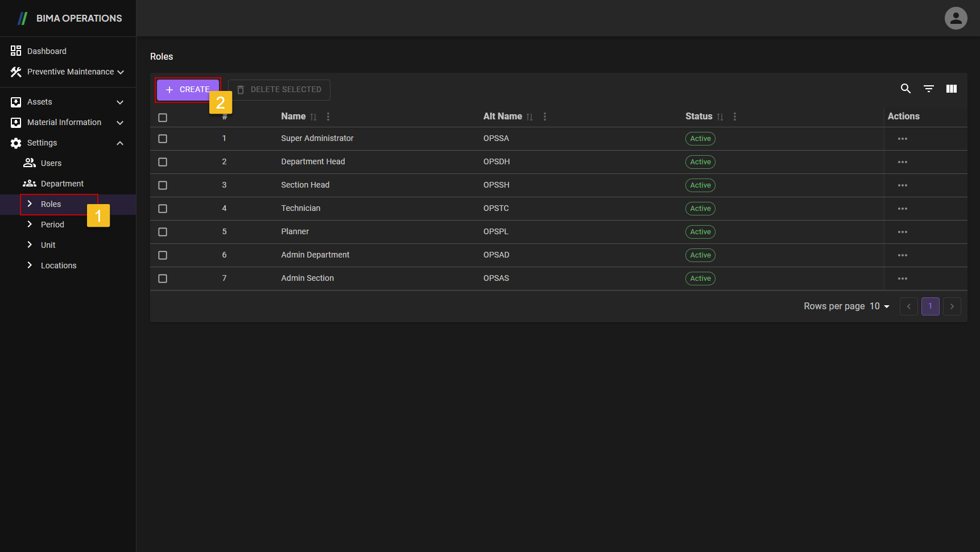The image size is (980, 552).
Task: Sort by Alt Name column arrows
Action: pos(530,117)
